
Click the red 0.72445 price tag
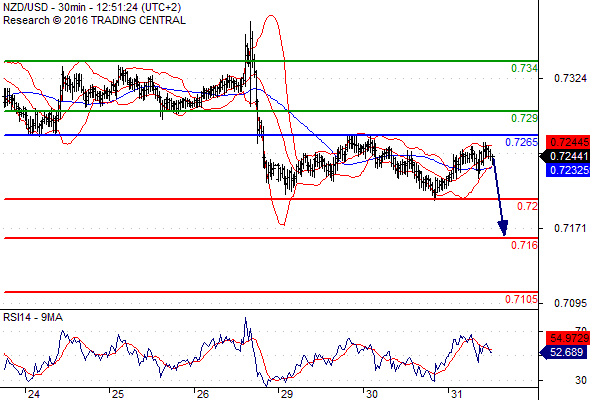568,142
